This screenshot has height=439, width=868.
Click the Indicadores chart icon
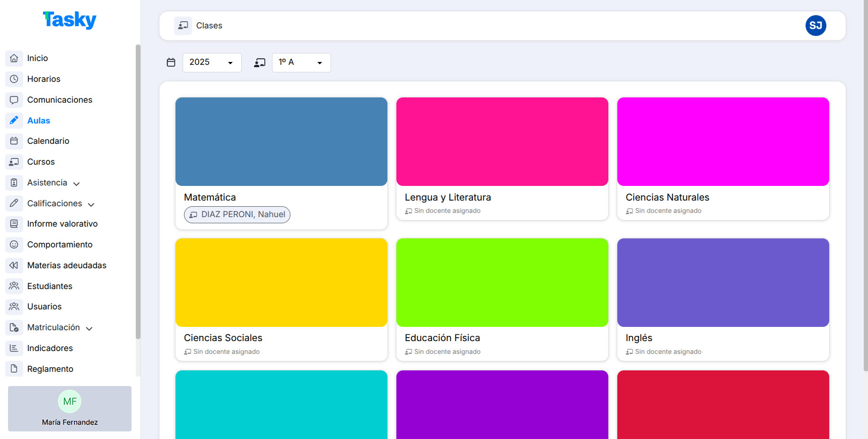(x=14, y=348)
